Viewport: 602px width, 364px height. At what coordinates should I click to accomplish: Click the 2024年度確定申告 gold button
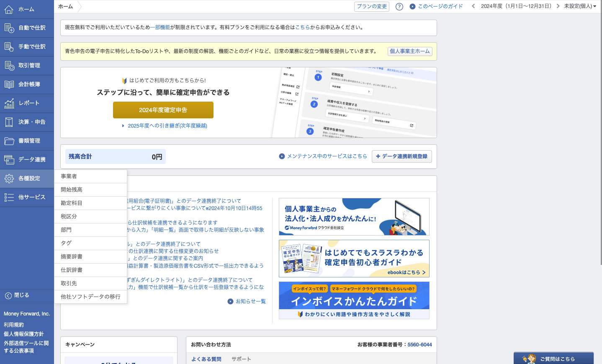[163, 110]
